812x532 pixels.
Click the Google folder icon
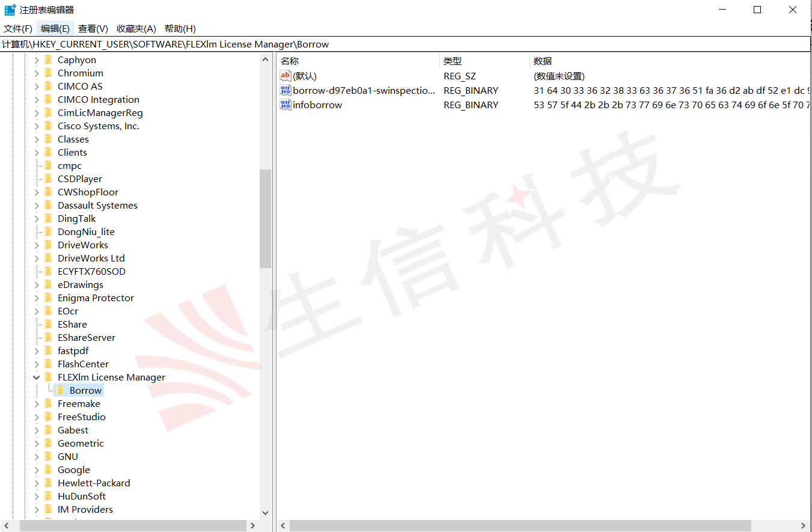point(49,469)
